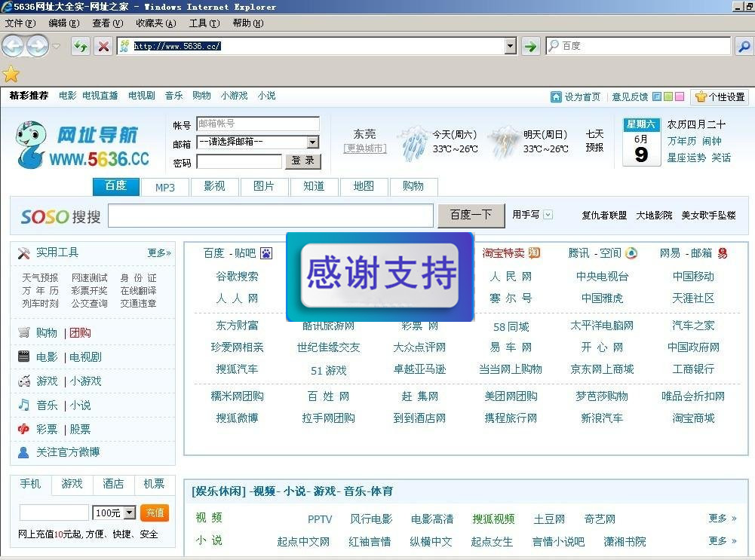Click the browser Back arrow button
This screenshot has width=755, height=560.
[x=13, y=46]
